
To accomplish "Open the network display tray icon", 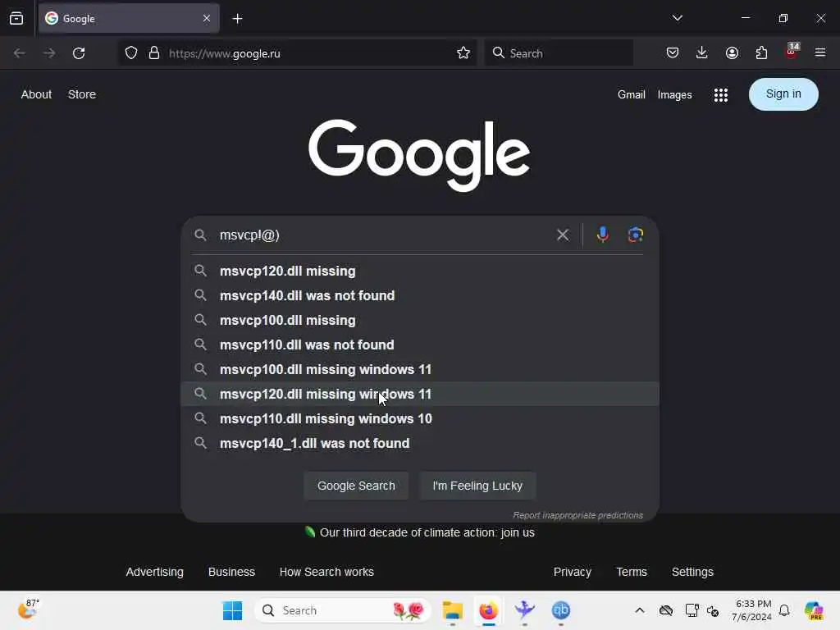I will [x=692, y=610].
